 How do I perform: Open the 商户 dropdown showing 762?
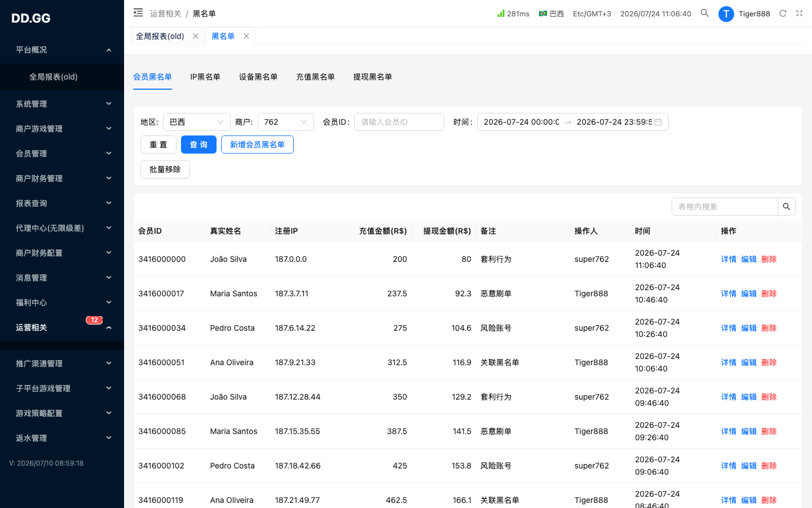click(x=286, y=122)
